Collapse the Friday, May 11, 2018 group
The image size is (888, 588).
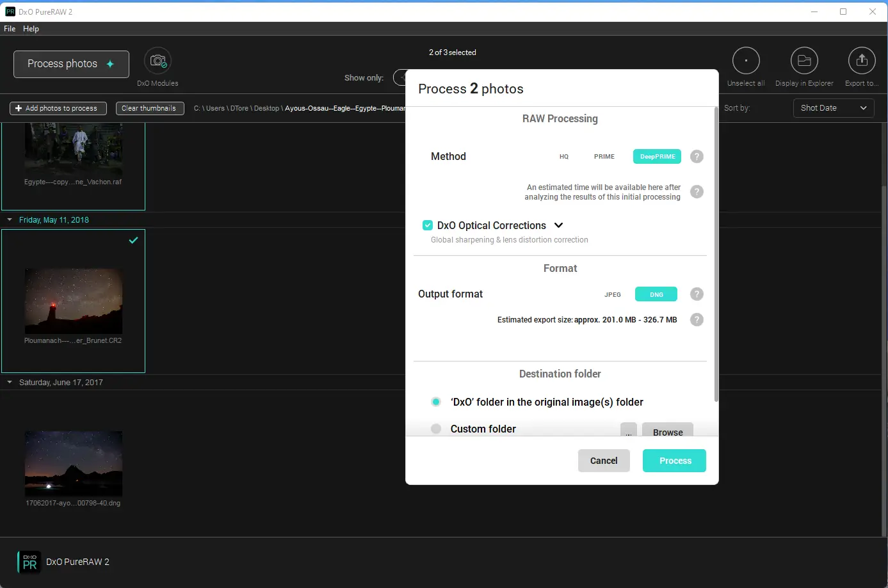tap(10, 220)
